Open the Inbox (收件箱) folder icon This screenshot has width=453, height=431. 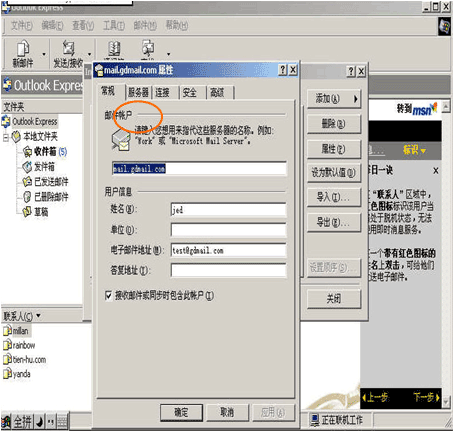[27, 152]
